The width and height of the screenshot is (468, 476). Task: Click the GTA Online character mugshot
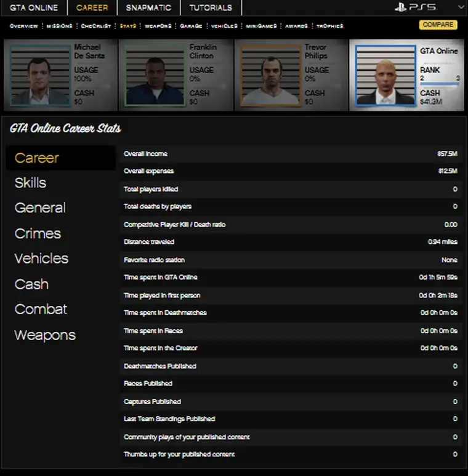click(385, 75)
